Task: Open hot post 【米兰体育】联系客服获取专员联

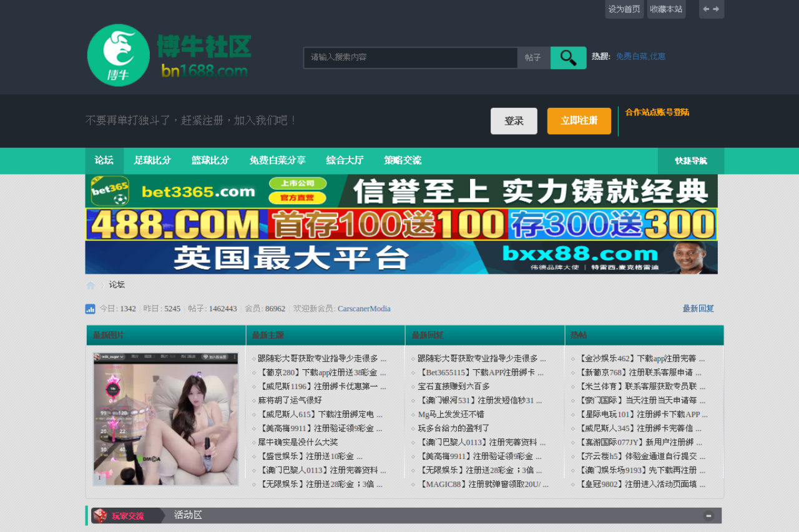Action: click(x=641, y=387)
